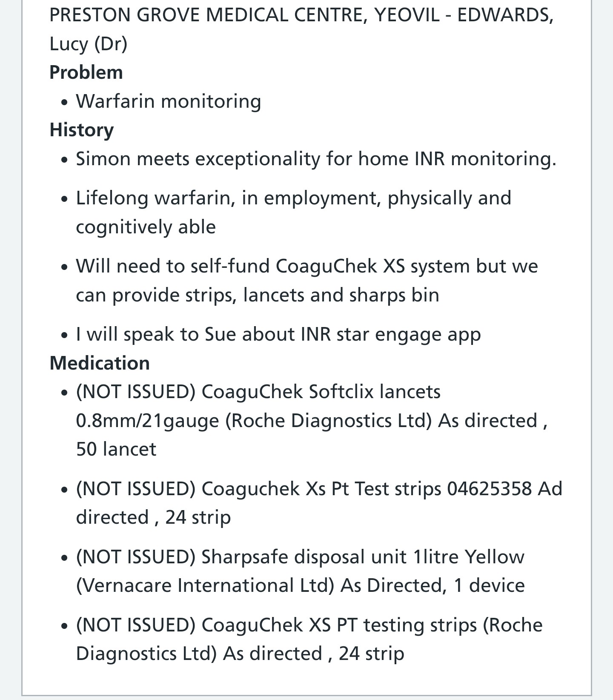This screenshot has height=700, width=613.
Task: Click the History section heading
Action: pyautogui.click(x=81, y=130)
